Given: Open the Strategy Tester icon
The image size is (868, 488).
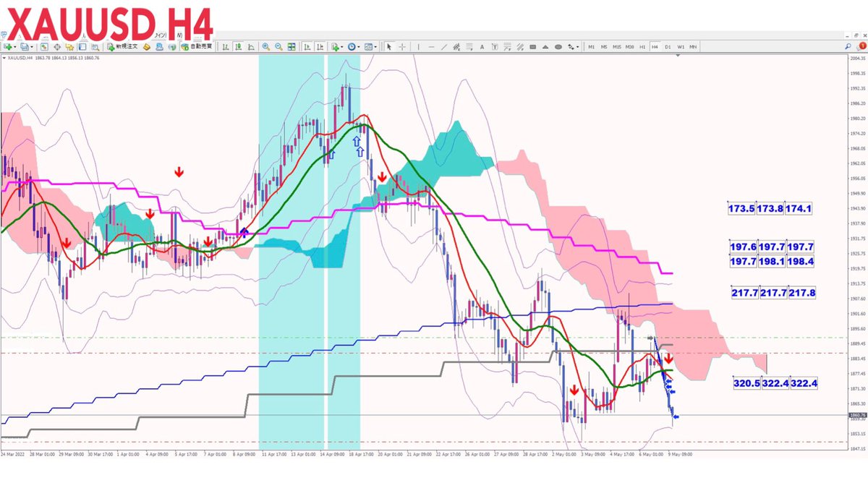Looking at the screenshot, I should click(95, 47).
